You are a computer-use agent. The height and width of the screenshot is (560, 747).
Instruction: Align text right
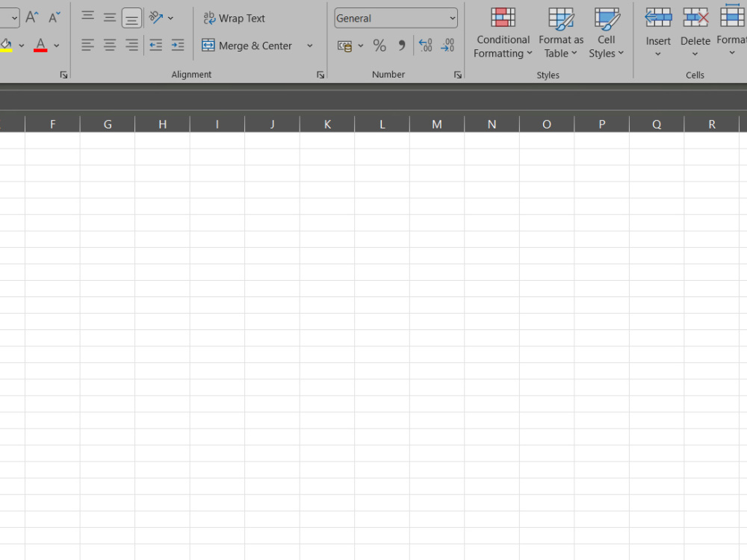pos(131,46)
